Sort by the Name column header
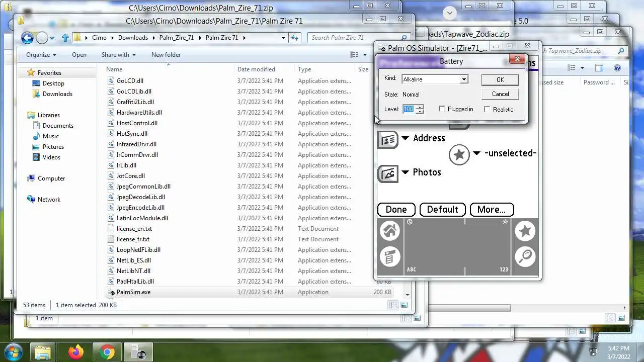This screenshot has width=644, height=362. (x=170, y=69)
